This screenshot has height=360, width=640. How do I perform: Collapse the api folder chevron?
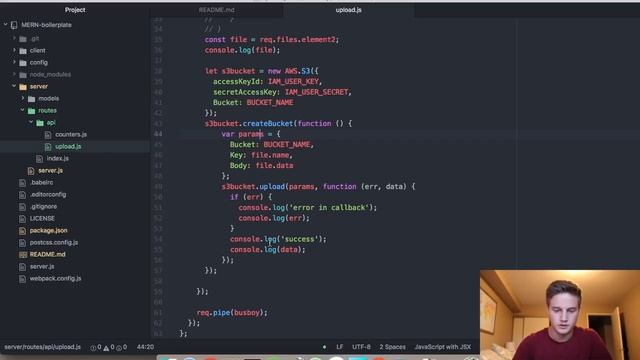tap(31, 122)
